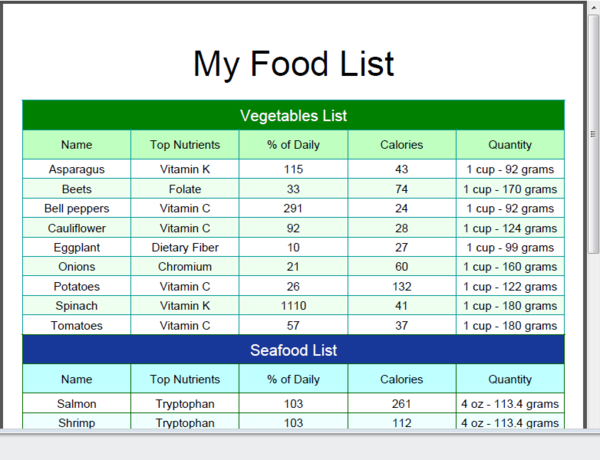600x460 pixels.
Task: Click the vegetables Top Nutrients column header
Action: (x=185, y=145)
